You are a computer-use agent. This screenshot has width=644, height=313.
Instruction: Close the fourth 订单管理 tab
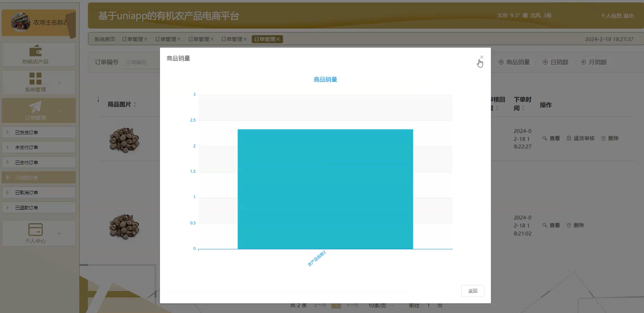[245, 39]
